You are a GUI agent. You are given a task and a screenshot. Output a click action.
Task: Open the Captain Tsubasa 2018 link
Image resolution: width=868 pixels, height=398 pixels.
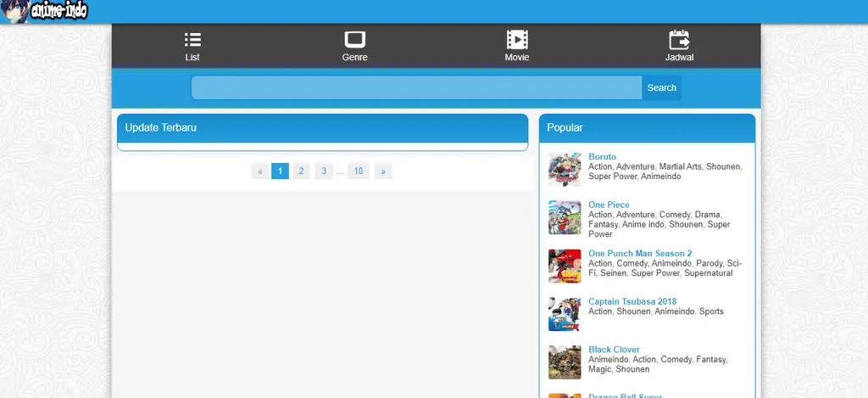632,301
